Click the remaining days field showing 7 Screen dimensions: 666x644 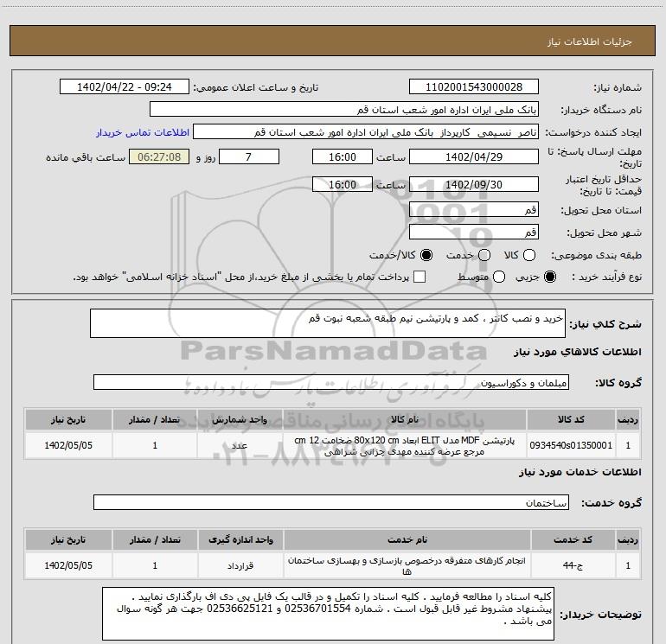(249, 157)
